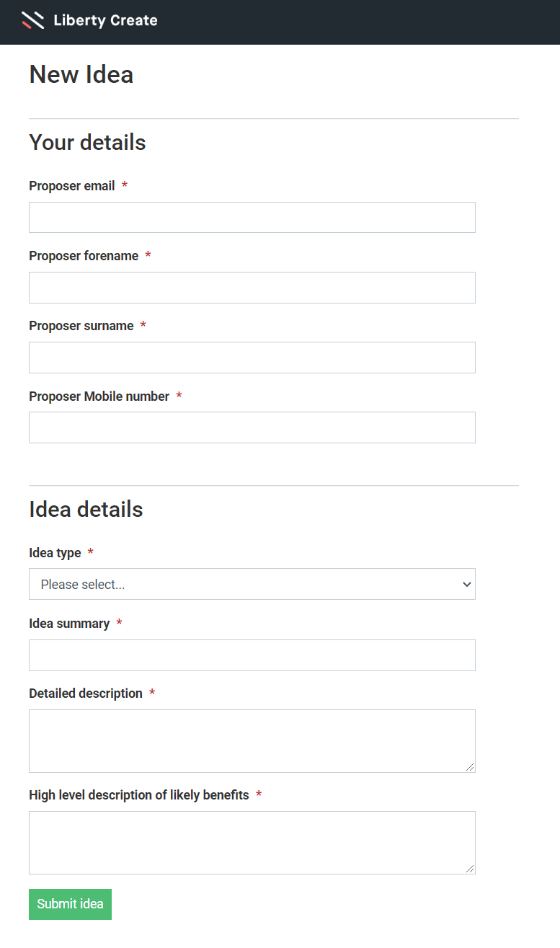Click the 'Idea summary' field label
560x948 pixels.
[x=69, y=624]
